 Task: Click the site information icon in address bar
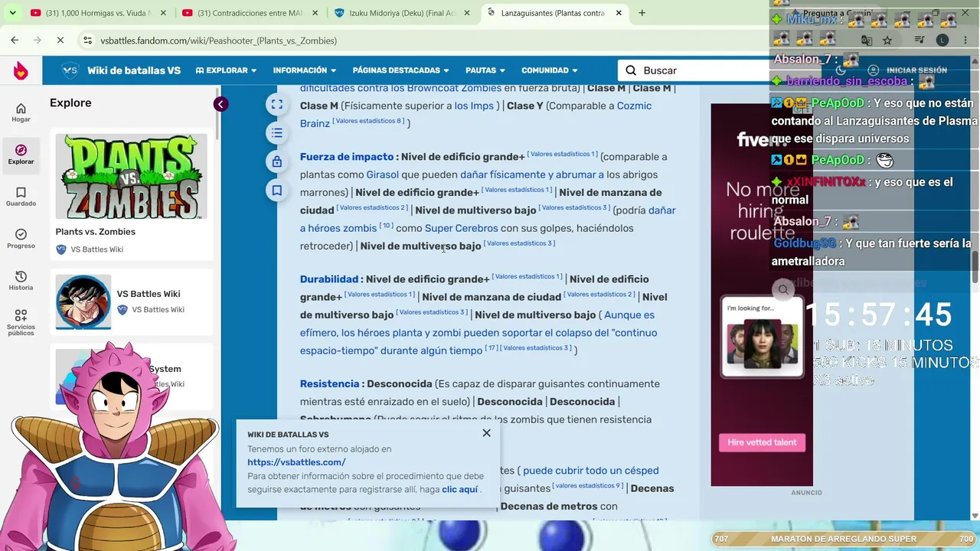[x=87, y=41]
